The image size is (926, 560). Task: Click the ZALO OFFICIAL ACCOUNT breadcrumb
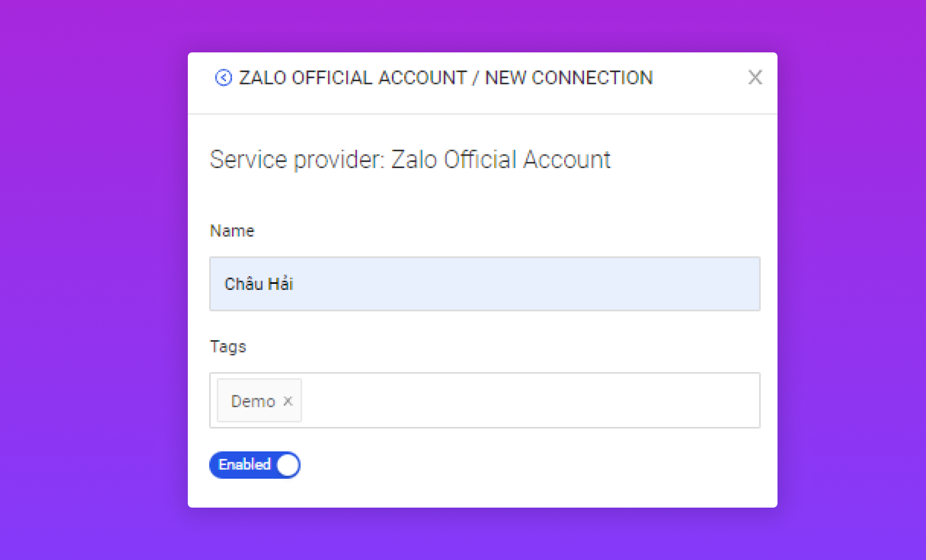(353, 78)
